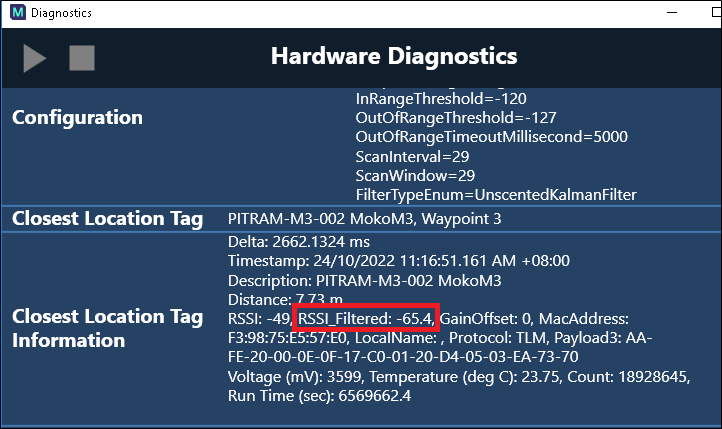Image resolution: width=722 pixels, height=429 pixels.
Task: Click the highlighted RSSI_Filtered -65.4 value
Action: pyautogui.click(x=366, y=318)
